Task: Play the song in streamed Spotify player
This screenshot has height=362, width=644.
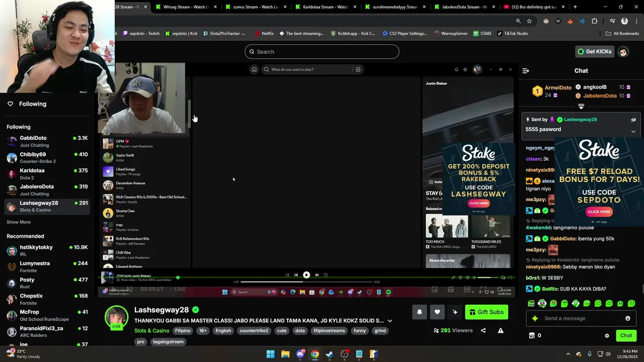Action: (306, 275)
